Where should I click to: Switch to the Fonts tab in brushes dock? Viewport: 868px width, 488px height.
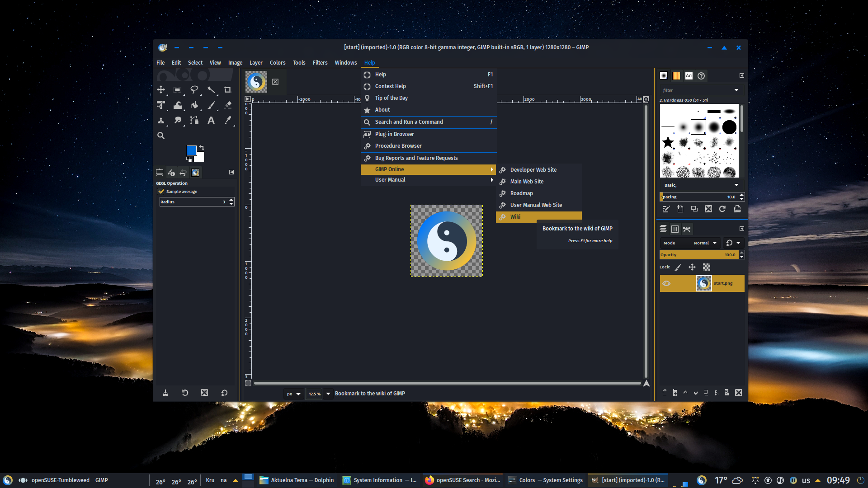pos(689,76)
